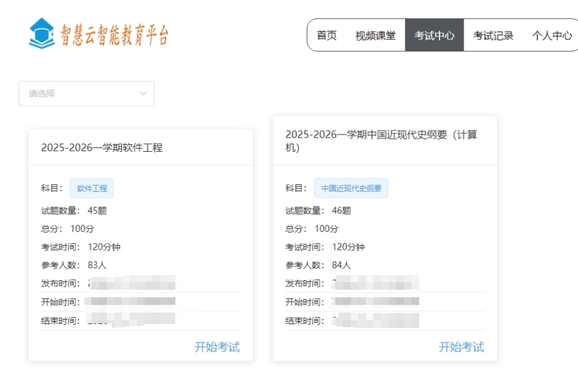The width and height of the screenshot is (578, 392).
Task: Open the 个人中心 tab
Action: pos(552,36)
